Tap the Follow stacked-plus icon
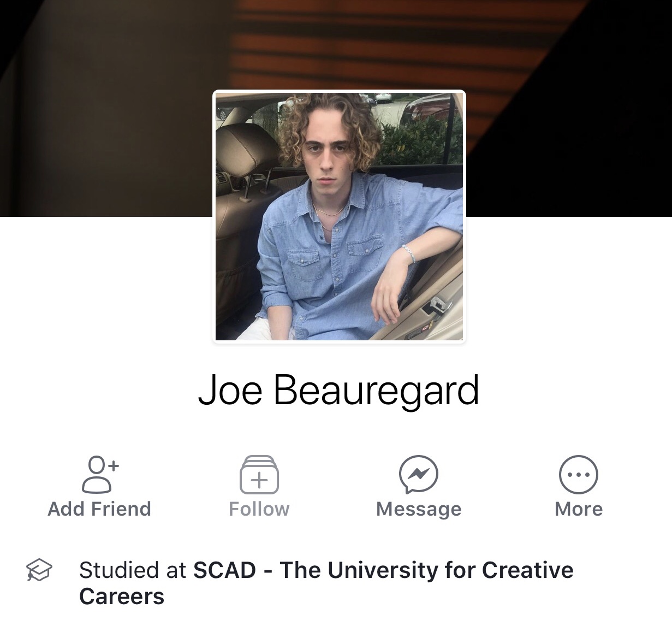The image size is (672, 626). [259, 475]
